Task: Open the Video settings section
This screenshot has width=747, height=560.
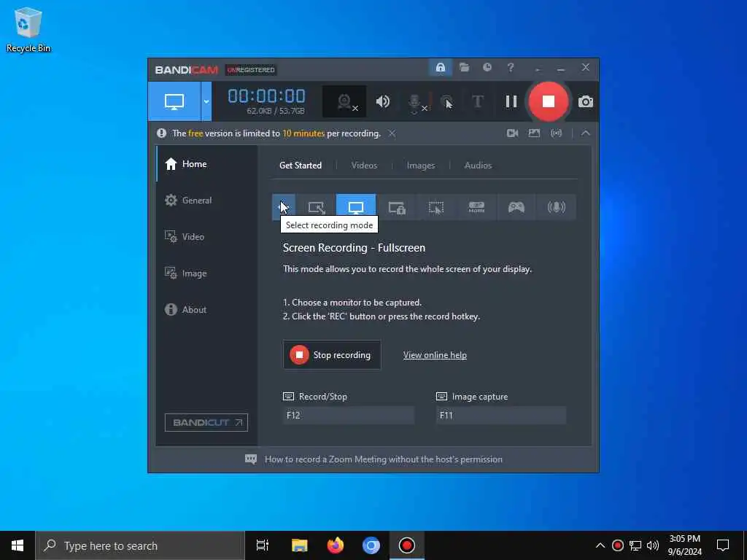Action: (206, 237)
